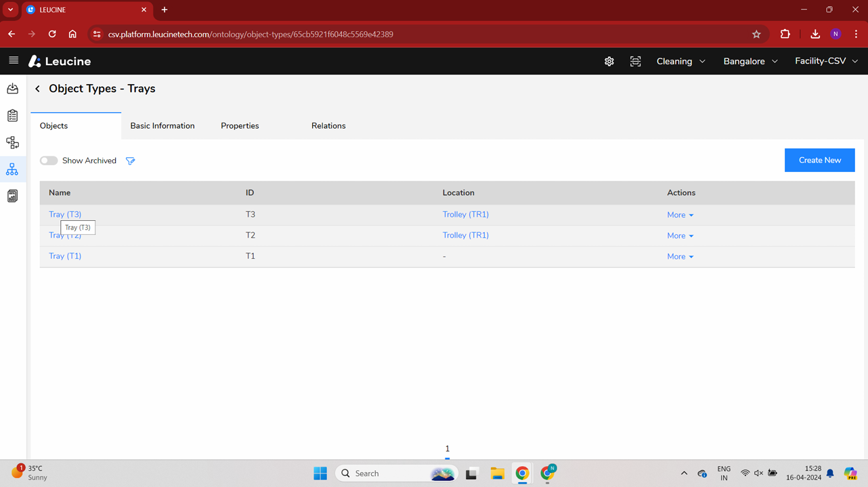
Task: Expand the Facility-CSV dropdown
Action: [826, 61]
